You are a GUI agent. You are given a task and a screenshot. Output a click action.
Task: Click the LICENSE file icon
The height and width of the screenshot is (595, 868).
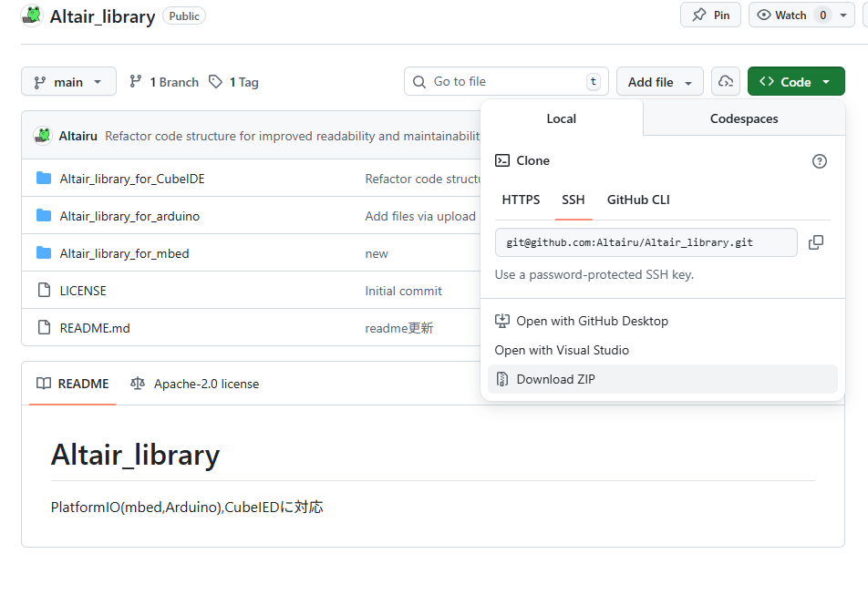click(44, 291)
